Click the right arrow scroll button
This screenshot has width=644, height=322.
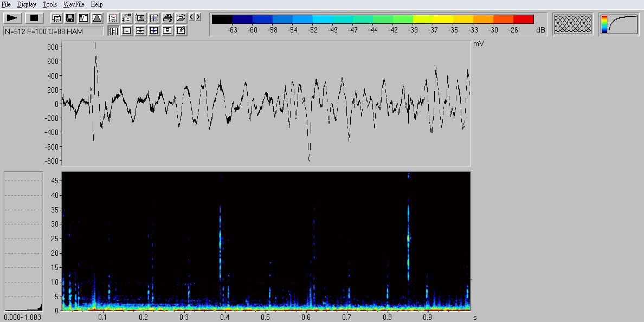pos(198,17)
